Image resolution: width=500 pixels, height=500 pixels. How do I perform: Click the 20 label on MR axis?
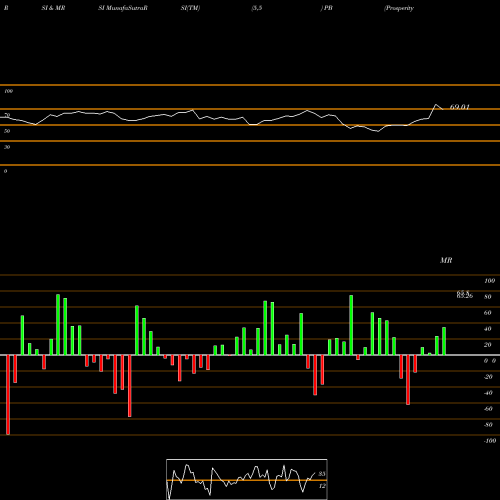(488, 345)
